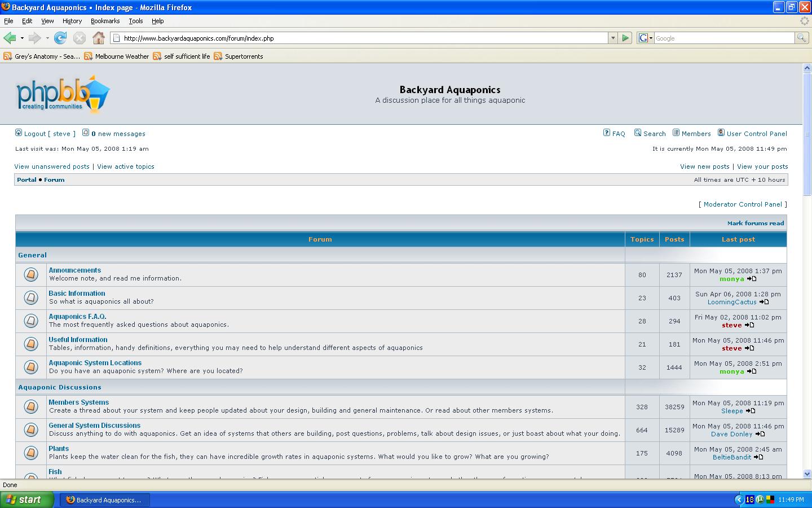Click the Home toolbar icon

tap(99, 38)
